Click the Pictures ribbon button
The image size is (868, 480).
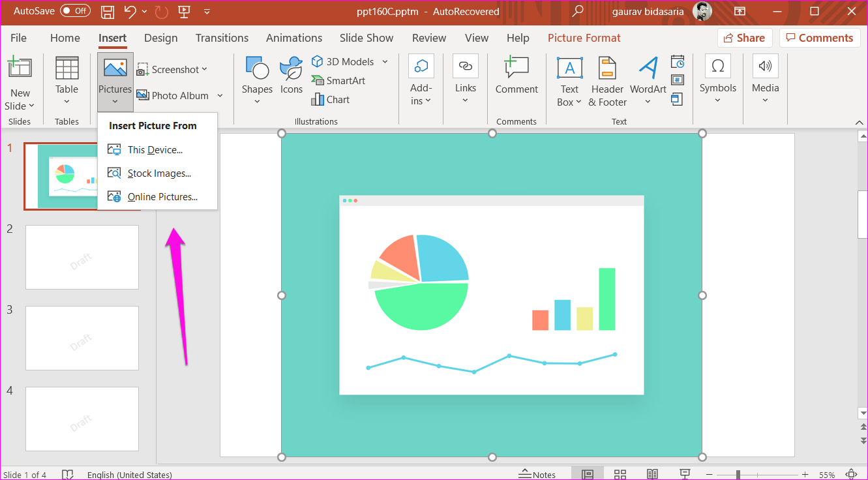115,82
